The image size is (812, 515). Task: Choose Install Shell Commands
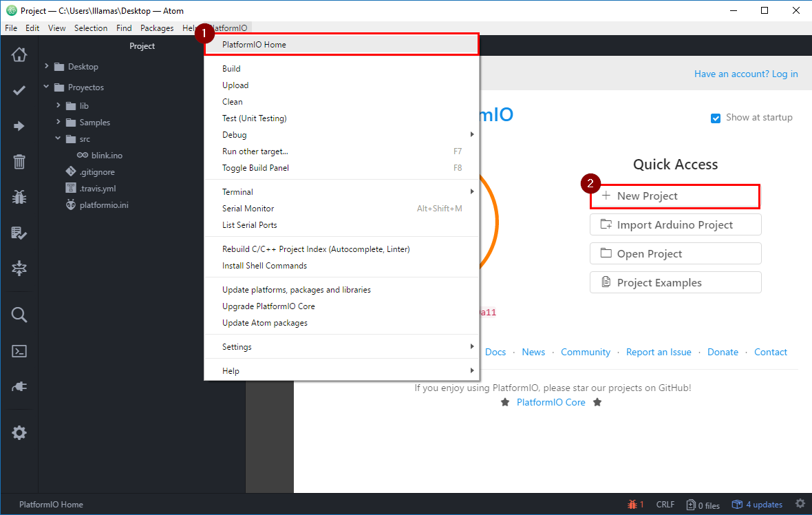click(x=342, y=266)
